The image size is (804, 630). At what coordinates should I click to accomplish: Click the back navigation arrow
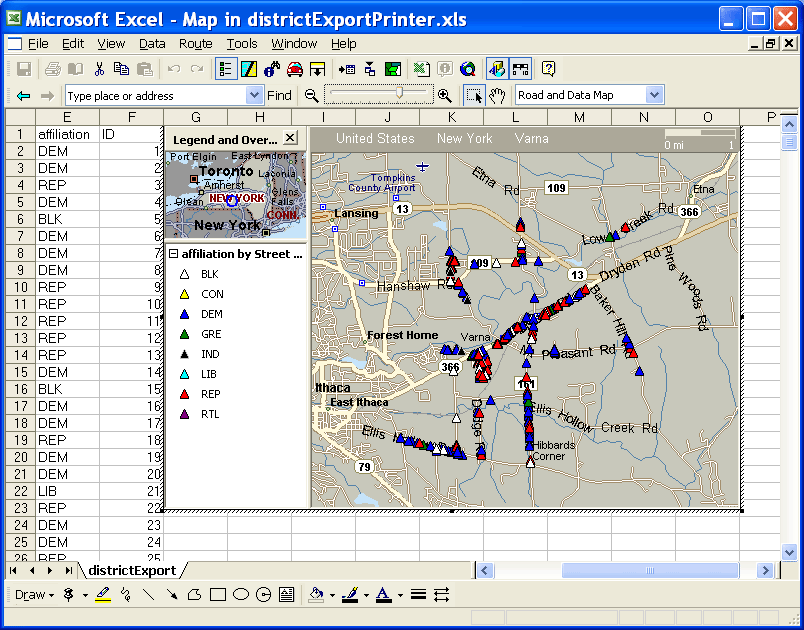[22, 95]
